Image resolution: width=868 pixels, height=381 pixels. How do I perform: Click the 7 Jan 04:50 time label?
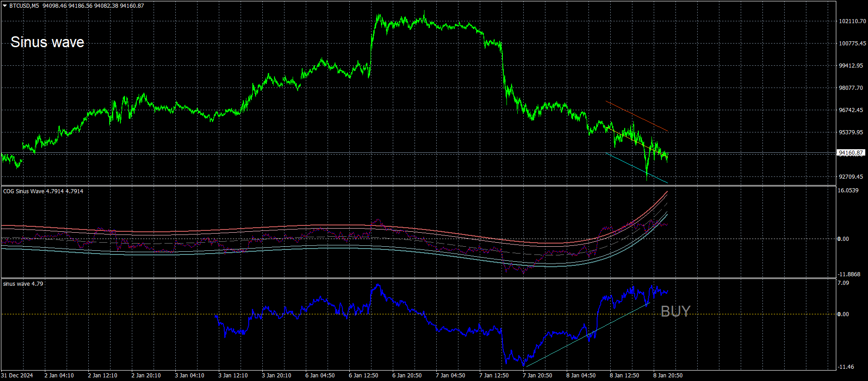point(451,376)
